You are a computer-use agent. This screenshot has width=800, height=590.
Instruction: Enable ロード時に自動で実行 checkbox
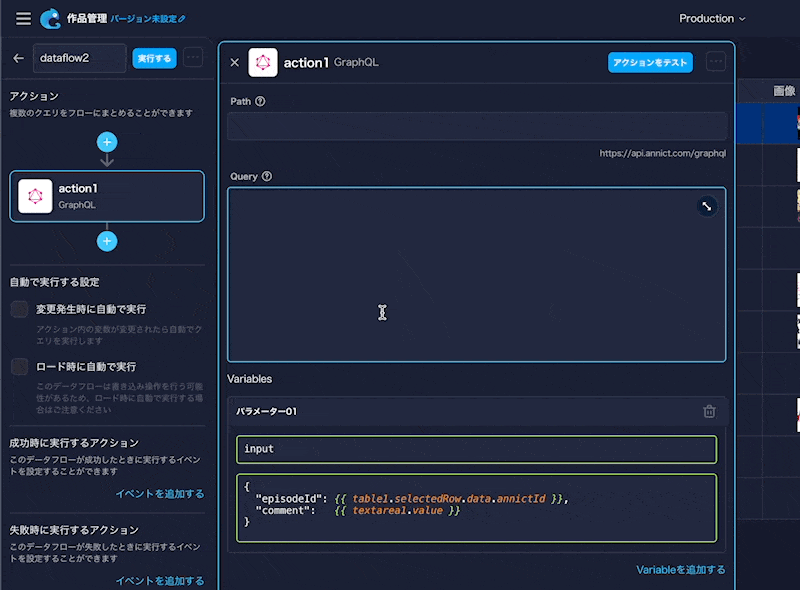[x=19, y=366]
